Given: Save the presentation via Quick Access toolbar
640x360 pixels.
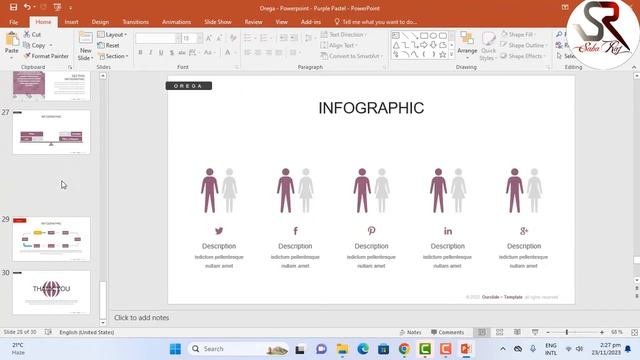Looking at the screenshot, I should click(13, 7).
